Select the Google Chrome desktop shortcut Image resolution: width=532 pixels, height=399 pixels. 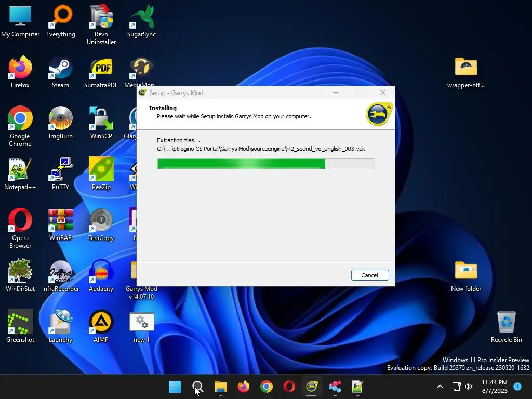point(20,127)
